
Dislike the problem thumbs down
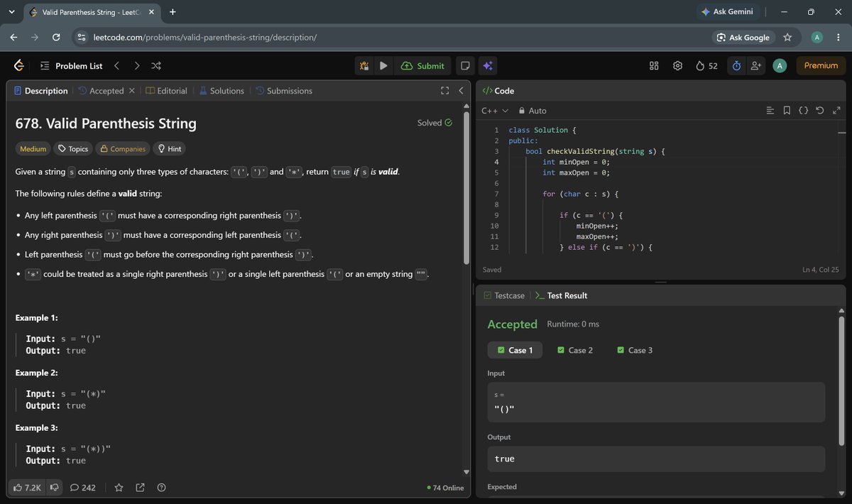[x=54, y=488]
